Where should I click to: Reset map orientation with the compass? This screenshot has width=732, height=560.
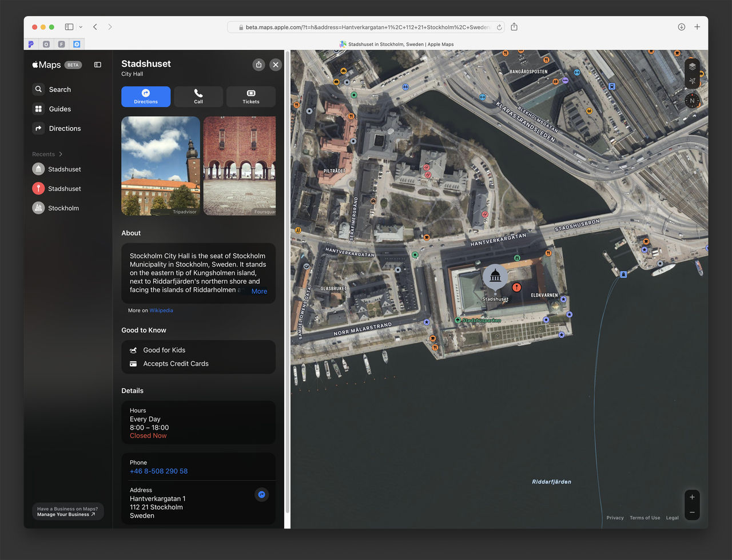pyautogui.click(x=692, y=100)
